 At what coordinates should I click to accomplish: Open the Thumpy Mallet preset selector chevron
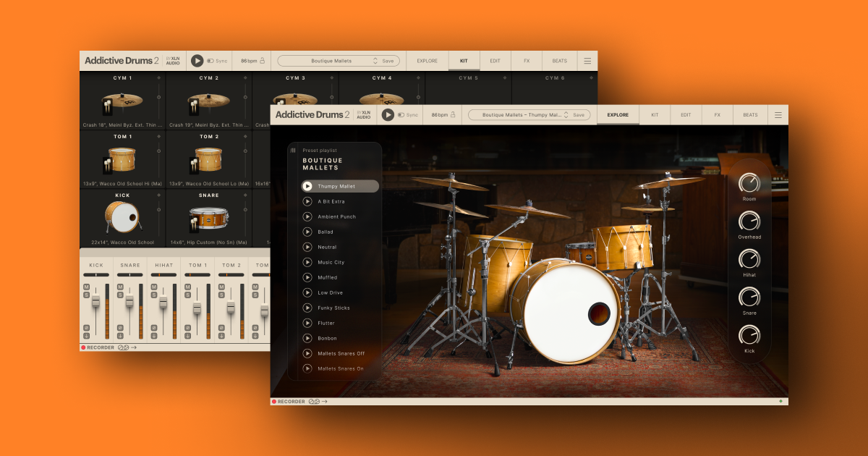(x=567, y=114)
